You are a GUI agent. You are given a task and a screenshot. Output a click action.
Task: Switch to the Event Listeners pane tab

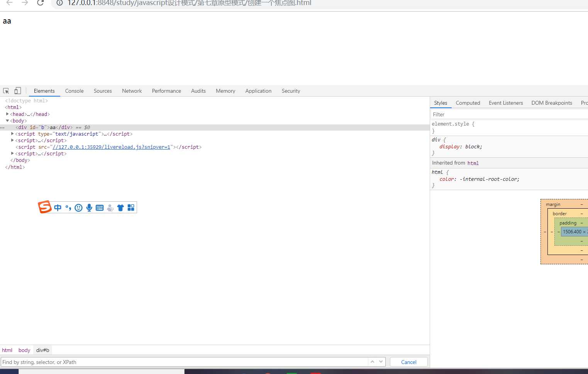pyautogui.click(x=506, y=103)
